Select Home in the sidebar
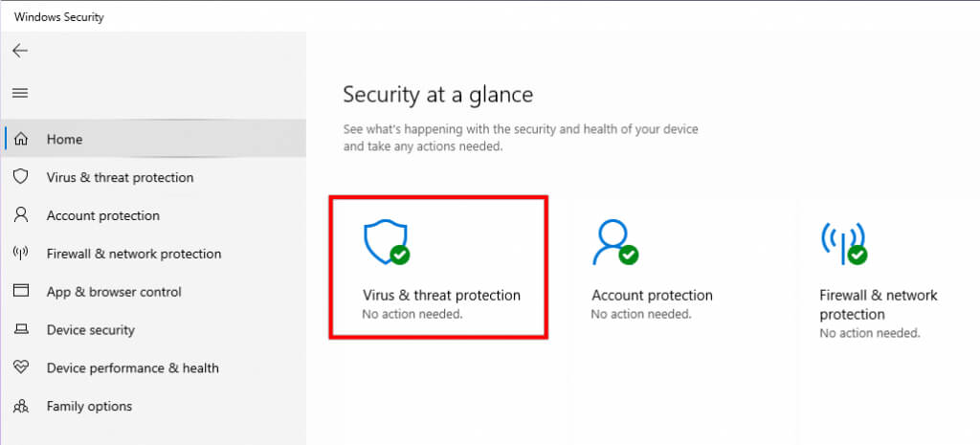This screenshot has width=980, height=445. click(x=64, y=139)
